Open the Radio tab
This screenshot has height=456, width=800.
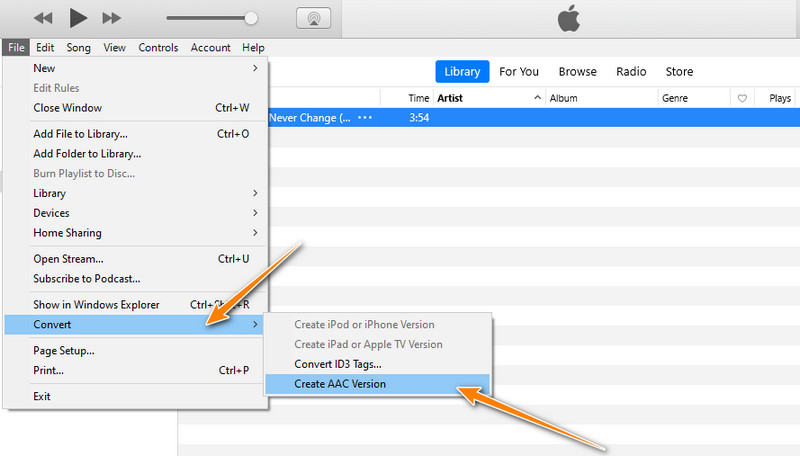(x=631, y=72)
